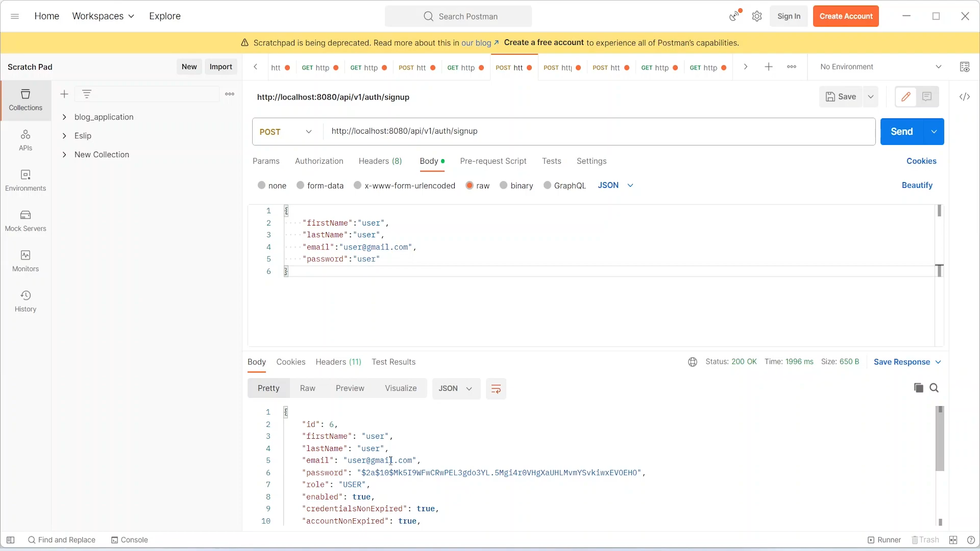980x551 pixels.
Task: Switch to response Headers (11) tab
Action: click(338, 362)
